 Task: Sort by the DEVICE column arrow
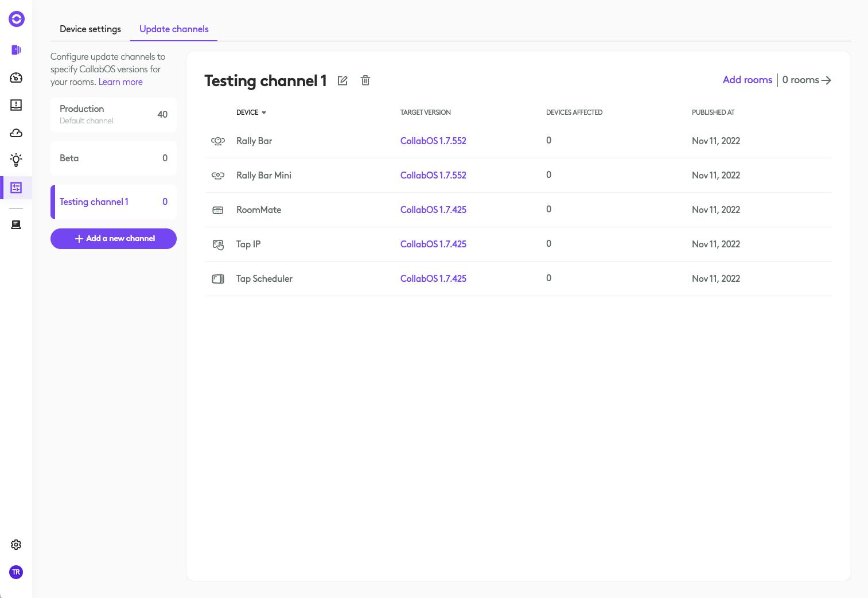264,112
